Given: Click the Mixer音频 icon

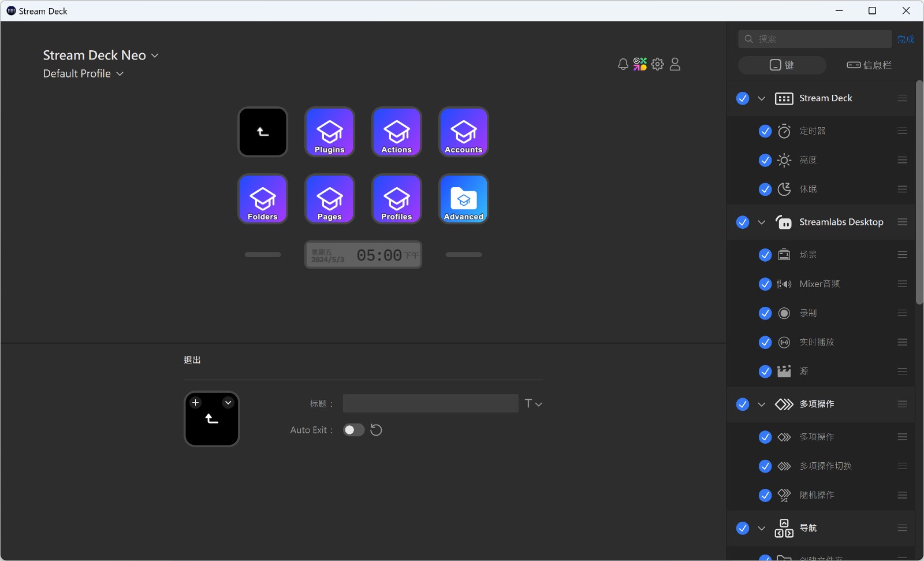Looking at the screenshot, I should pos(784,284).
